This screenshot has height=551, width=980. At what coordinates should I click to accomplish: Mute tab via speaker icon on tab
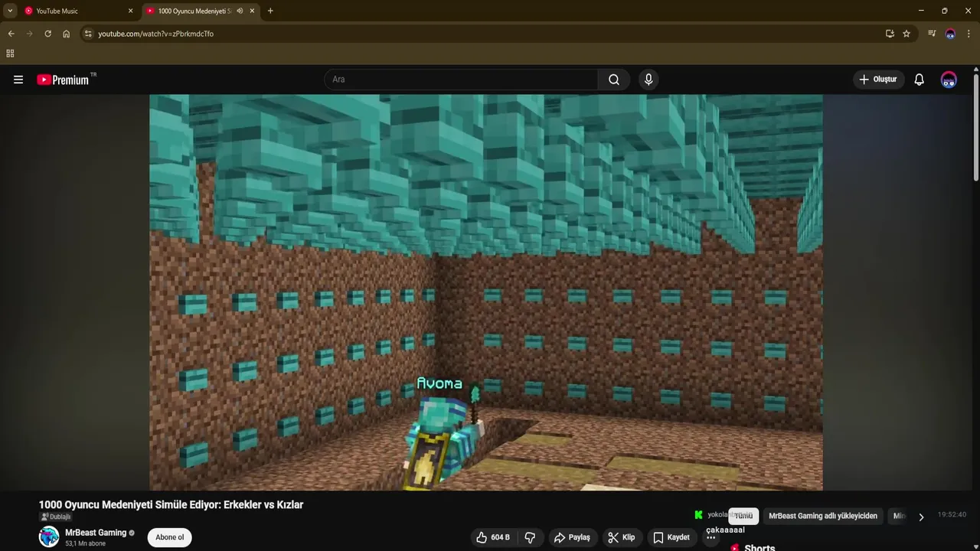coord(240,11)
